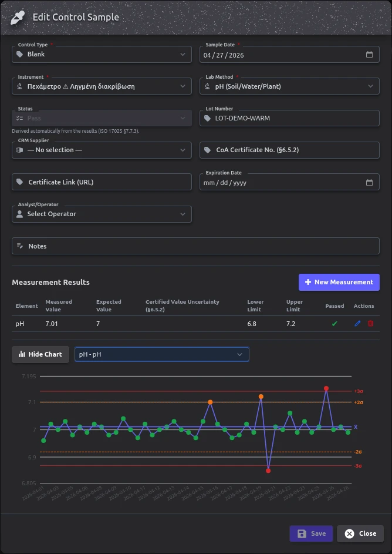Click the supplier icon in CRM Supplier field
Screen dimensions: 392x554
pos(20,150)
